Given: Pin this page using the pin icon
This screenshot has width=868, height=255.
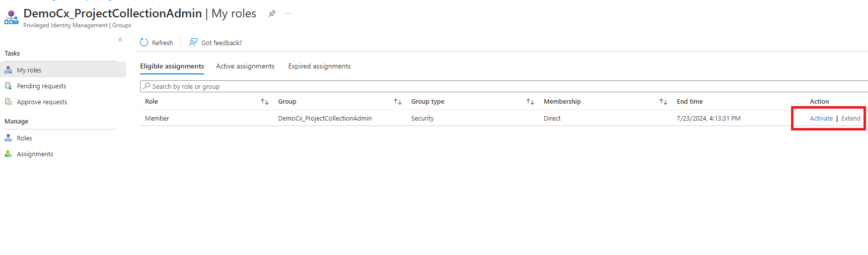Looking at the screenshot, I should pos(272,14).
